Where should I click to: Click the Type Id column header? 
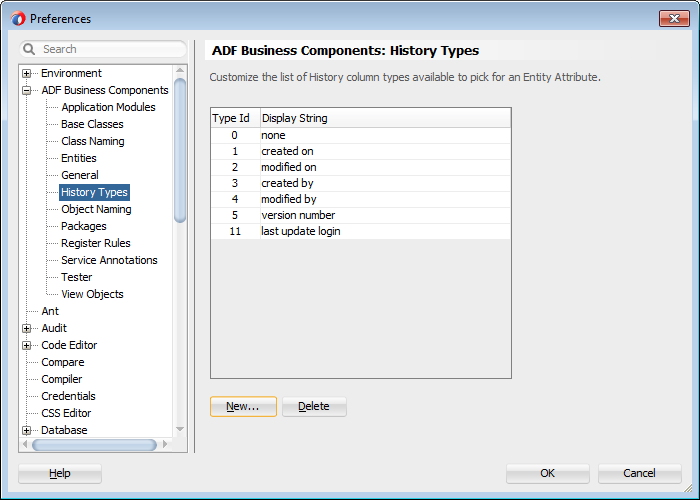tap(236, 118)
